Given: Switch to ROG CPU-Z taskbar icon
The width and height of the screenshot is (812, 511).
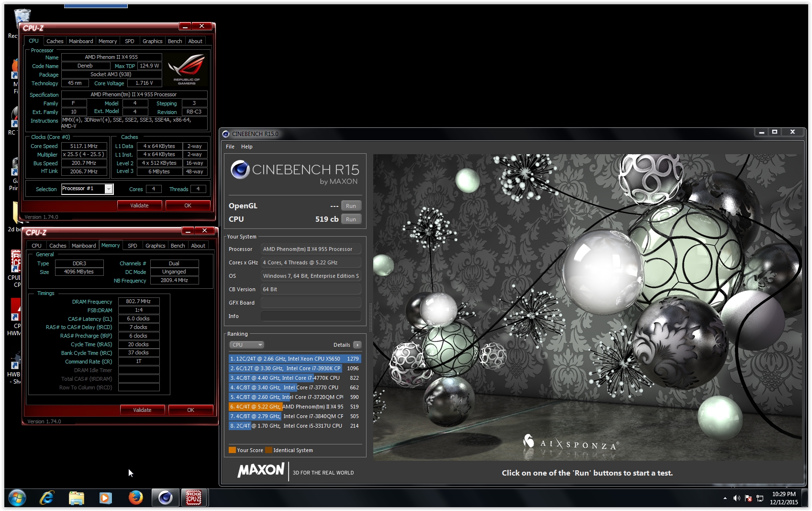Looking at the screenshot, I should [194, 498].
